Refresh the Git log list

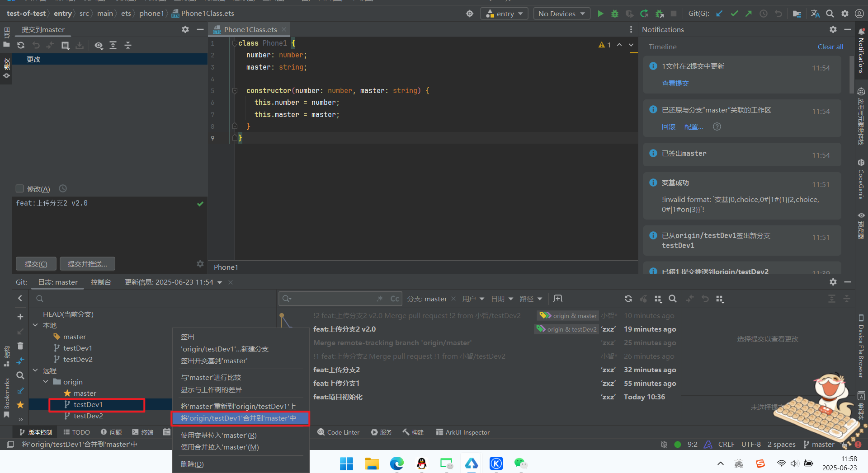[x=628, y=299]
